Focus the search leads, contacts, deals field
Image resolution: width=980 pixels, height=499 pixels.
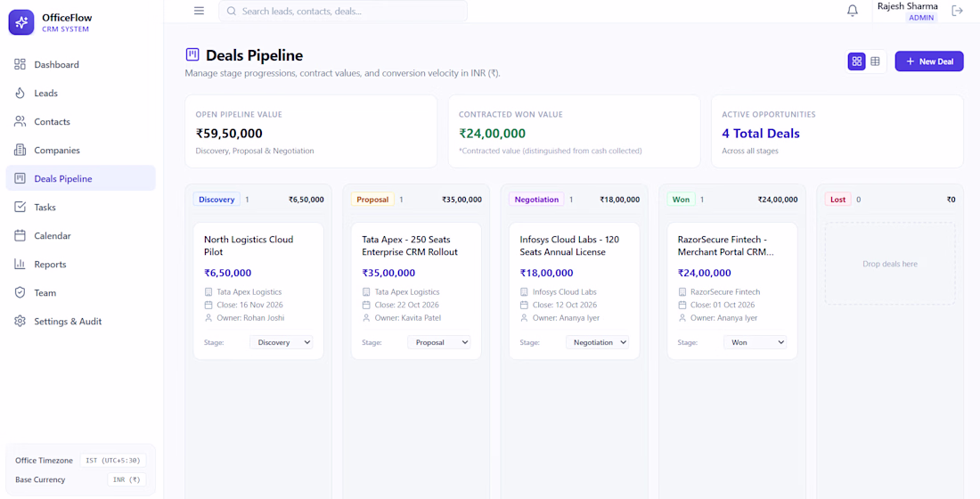click(342, 12)
